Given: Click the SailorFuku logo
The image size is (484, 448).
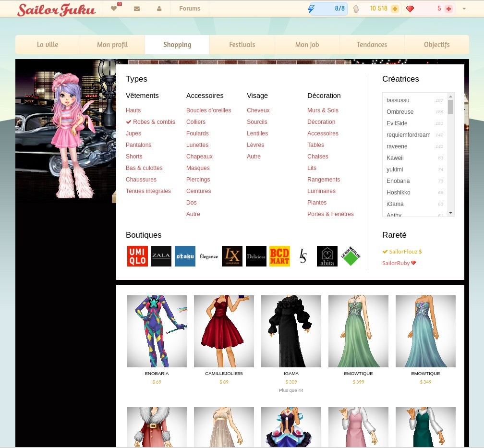Looking at the screenshot, I should [57, 9].
